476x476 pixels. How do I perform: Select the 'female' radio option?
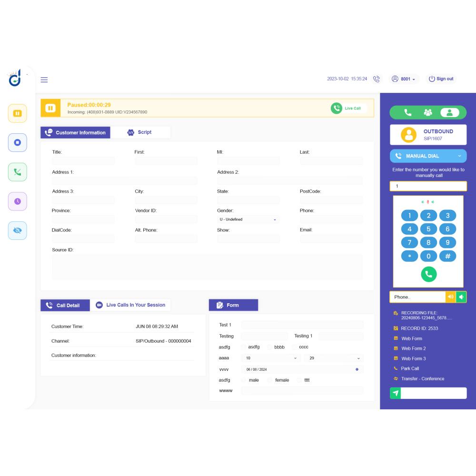[270, 380]
